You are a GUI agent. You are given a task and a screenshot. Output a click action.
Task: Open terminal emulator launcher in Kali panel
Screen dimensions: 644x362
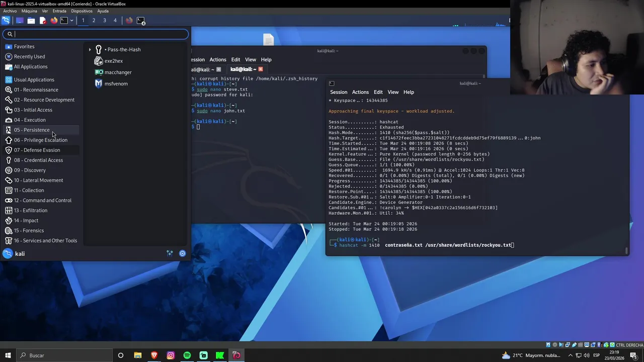click(x=64, y=21)
